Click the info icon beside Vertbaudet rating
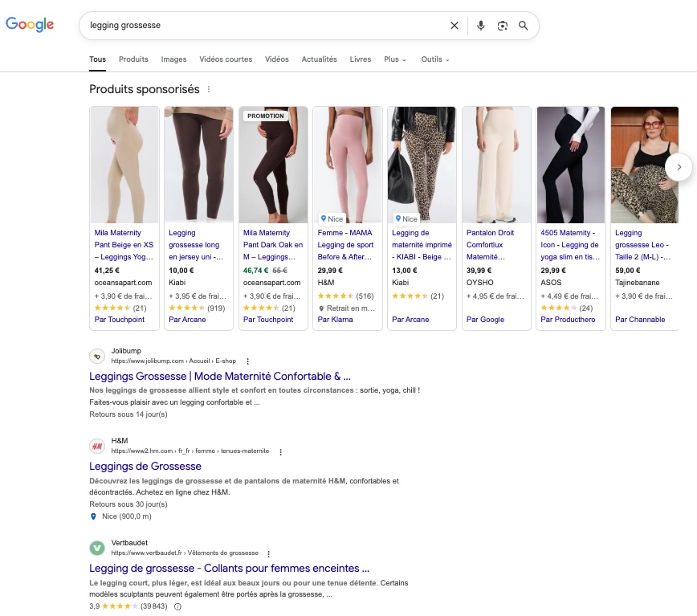The height and width of the screenshot is (616, 697). coord(177,606)
